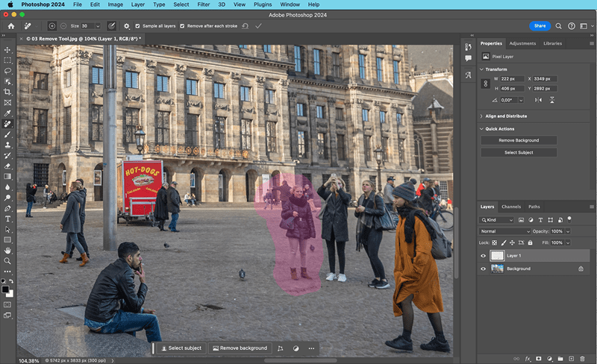The width and height of the screenshot is (597, 364).
Task: Expand the Align and Distribute section
Action: tap(481, 116)
